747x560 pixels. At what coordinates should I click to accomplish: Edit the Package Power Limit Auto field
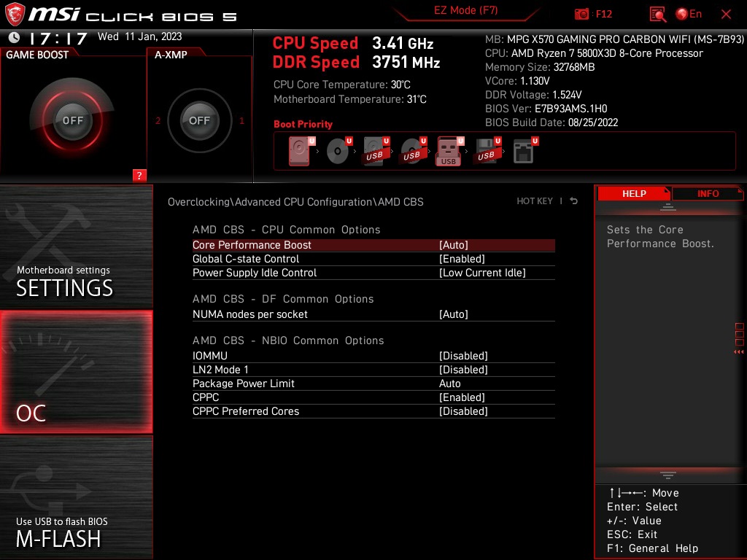pos(449,384)
